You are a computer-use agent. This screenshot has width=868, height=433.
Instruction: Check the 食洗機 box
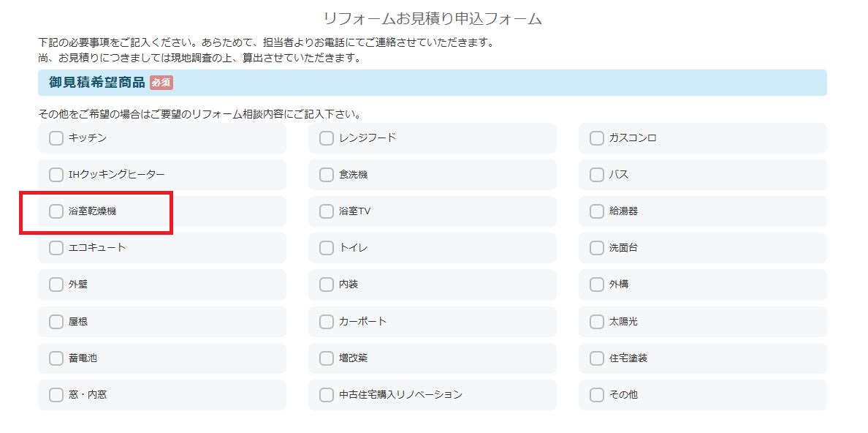click(327, 175)
